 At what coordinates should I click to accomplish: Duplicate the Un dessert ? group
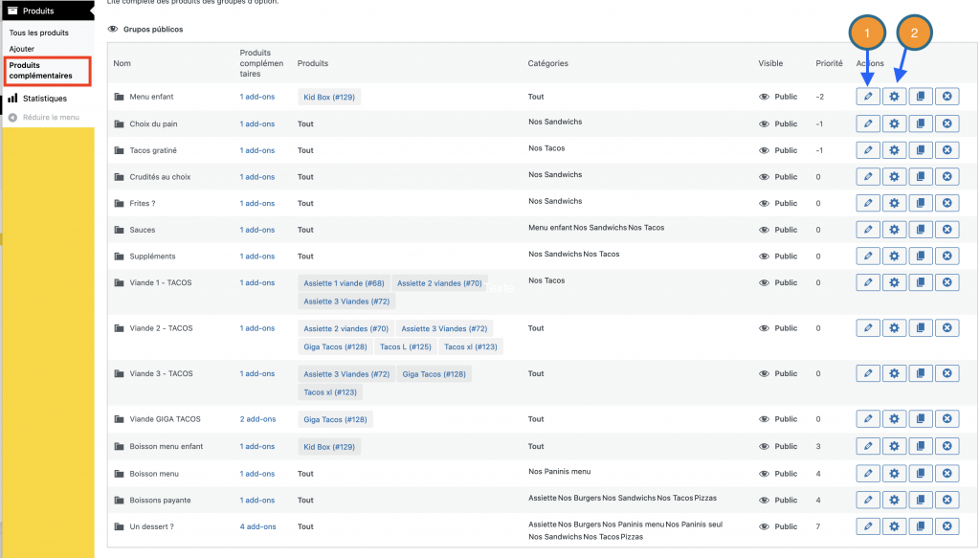point(921,525)
